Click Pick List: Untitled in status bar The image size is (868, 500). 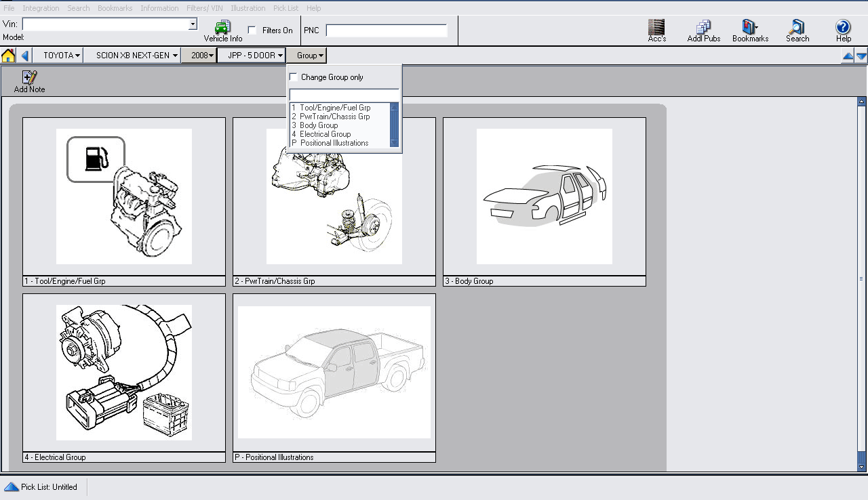pyautogui.click(x=49, y=486)
